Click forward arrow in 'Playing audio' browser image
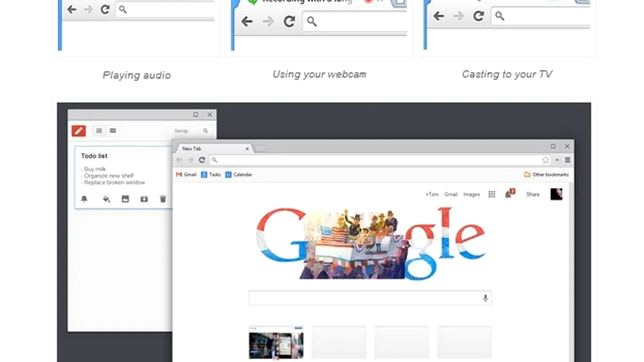 89,9
